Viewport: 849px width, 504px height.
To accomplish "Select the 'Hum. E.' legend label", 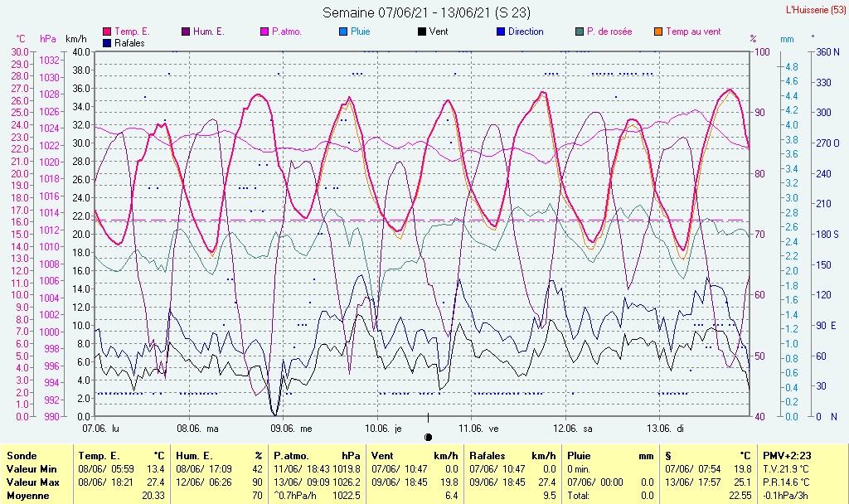I will 208,31.
